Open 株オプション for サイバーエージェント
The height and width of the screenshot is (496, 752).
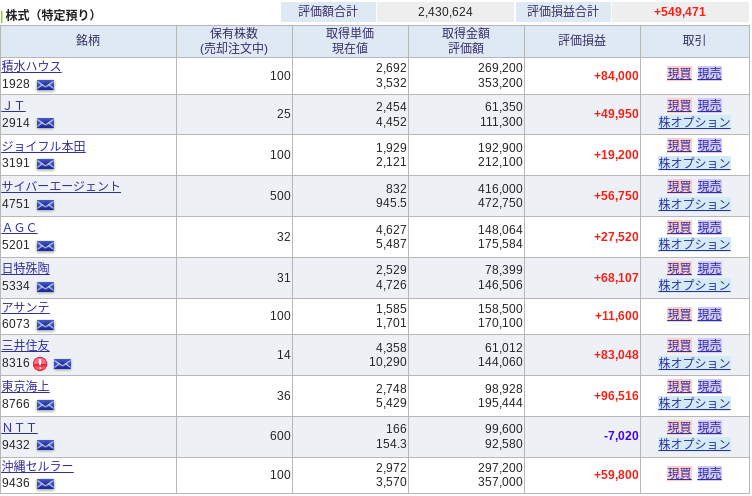[x=694, y=204]
